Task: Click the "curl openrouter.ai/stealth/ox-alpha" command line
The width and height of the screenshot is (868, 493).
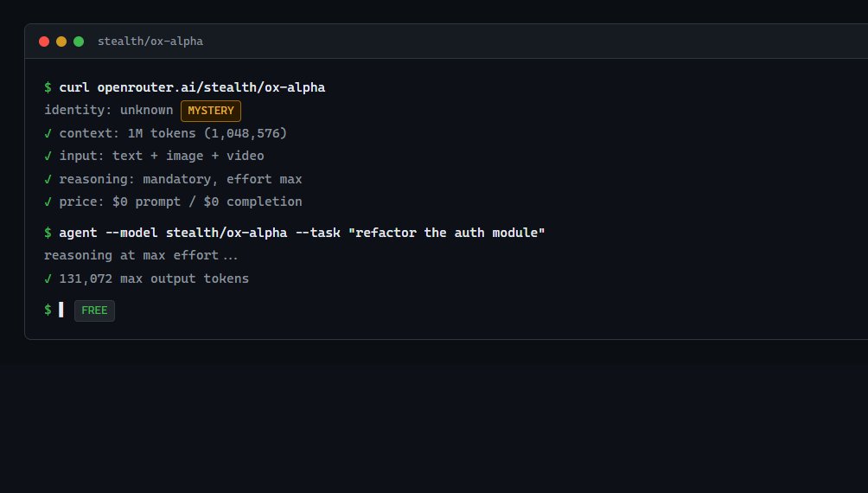Action: pos(185,87)
